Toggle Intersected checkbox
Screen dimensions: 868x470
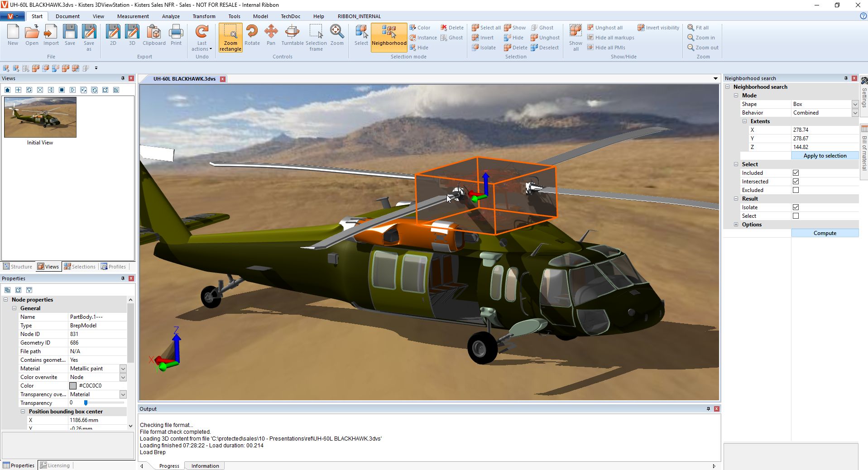(796, 182)
